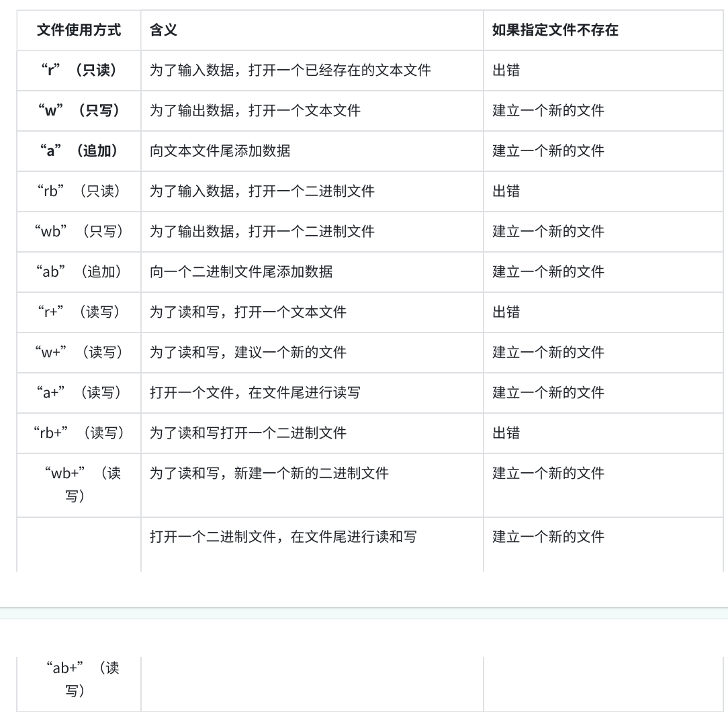Click the text 为了输入数据，打开一个已经存在的文本文件
This screenshot has height=712, width=728.
(x=290, y=70)
